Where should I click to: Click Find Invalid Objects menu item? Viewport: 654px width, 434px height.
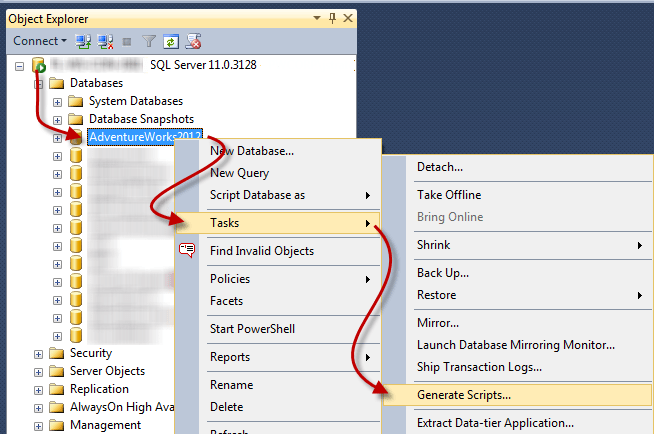(x=278, y=251)
